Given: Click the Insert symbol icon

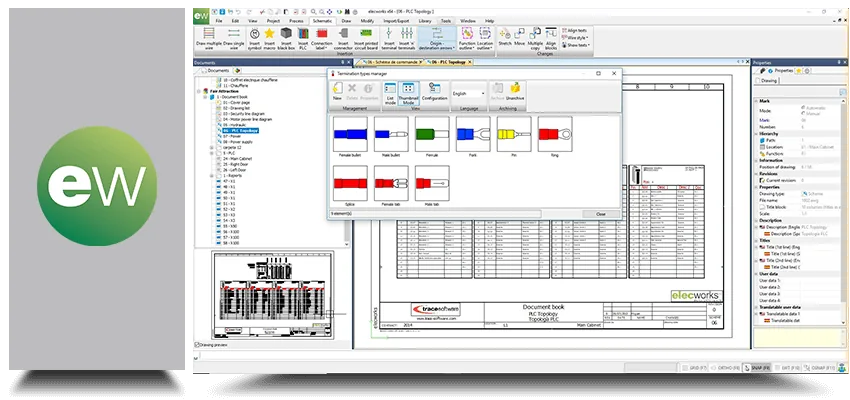Looking at the screenshot, I should (x=255, y=38).
